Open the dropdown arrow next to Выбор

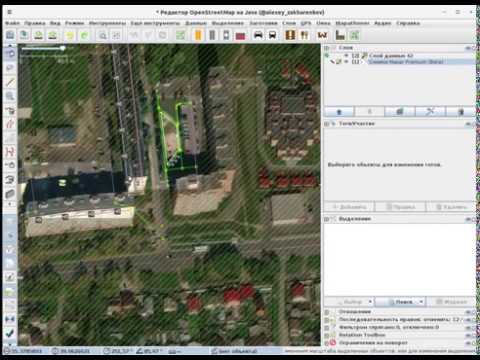coord(370,302)
